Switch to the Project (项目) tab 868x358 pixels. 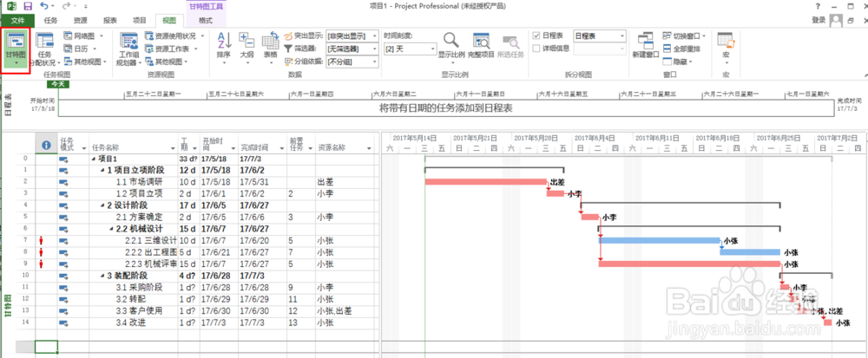click(x=140, y=21)
